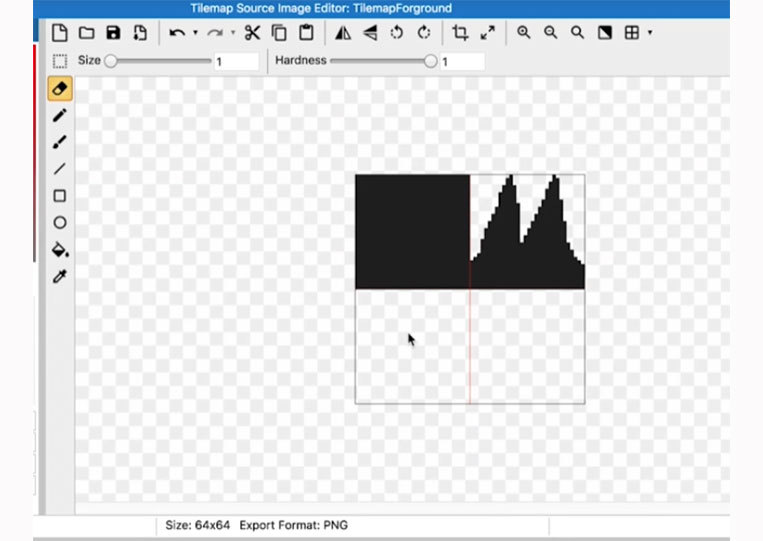Undo the last edit
The height and width of the screenshot is (541, 763).
[x=177, y=33]
